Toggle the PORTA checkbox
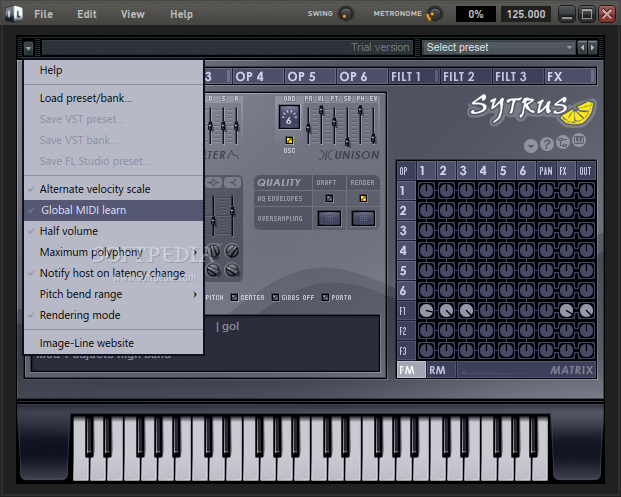 [x=325, y=297]
